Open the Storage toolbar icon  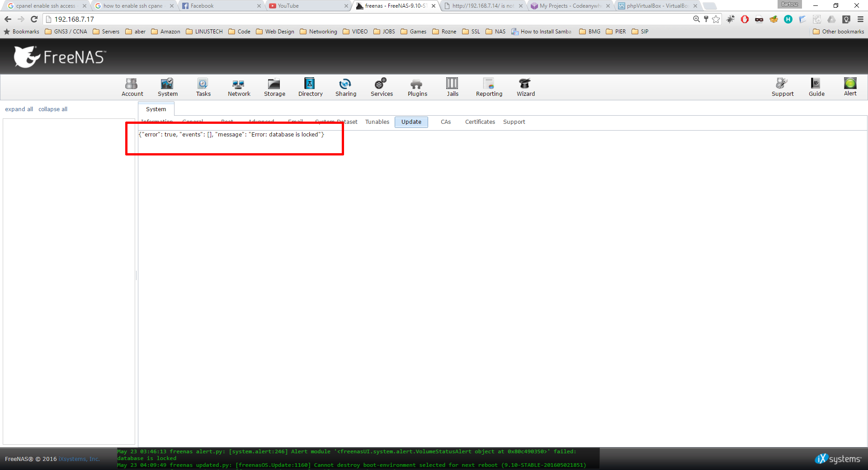[x=274, y=87]
